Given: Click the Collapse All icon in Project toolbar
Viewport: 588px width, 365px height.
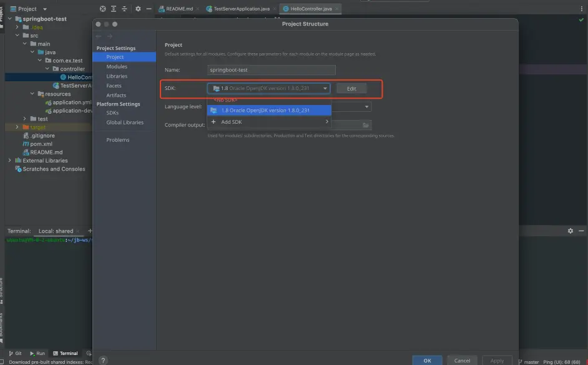Looking at the screenshot, I should (x=124, y=9).
